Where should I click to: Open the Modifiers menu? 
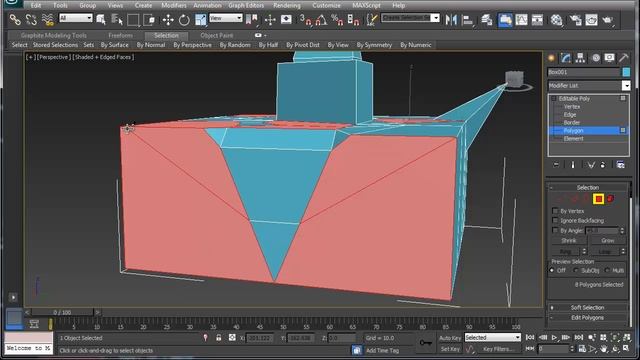(x=173, y=5)
